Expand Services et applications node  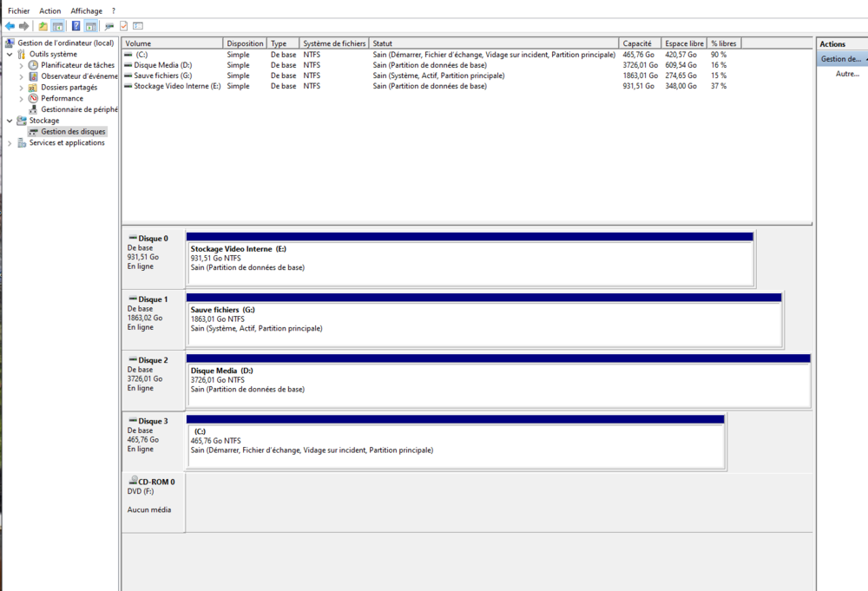coord(10,143)
